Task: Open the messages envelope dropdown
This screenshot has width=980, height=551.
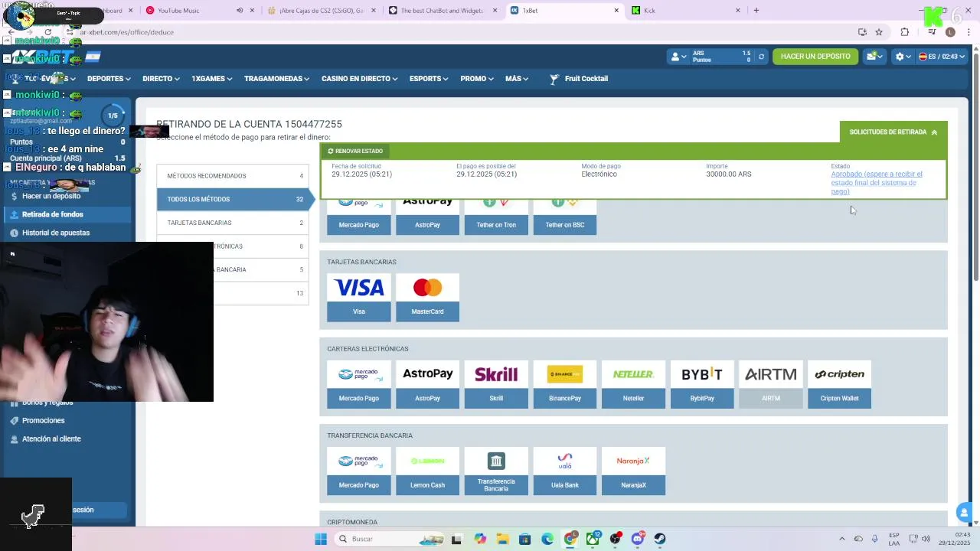Action: pyautogui.click(x=874, y=57)
